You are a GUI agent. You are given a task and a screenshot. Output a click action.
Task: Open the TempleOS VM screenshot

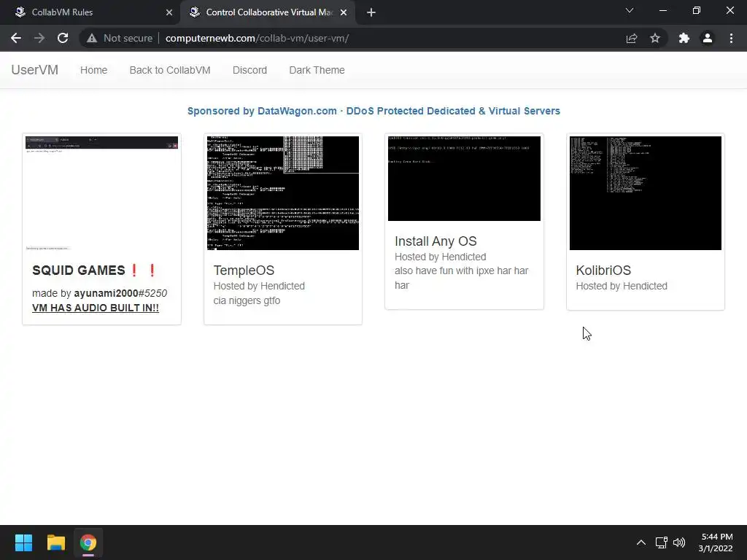click(x=283, y=192)
